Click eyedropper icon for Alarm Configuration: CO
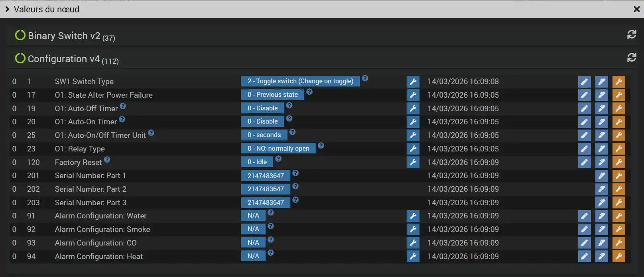Image resolution: width=644 pixels, height=277 pixels. [601, 243]
